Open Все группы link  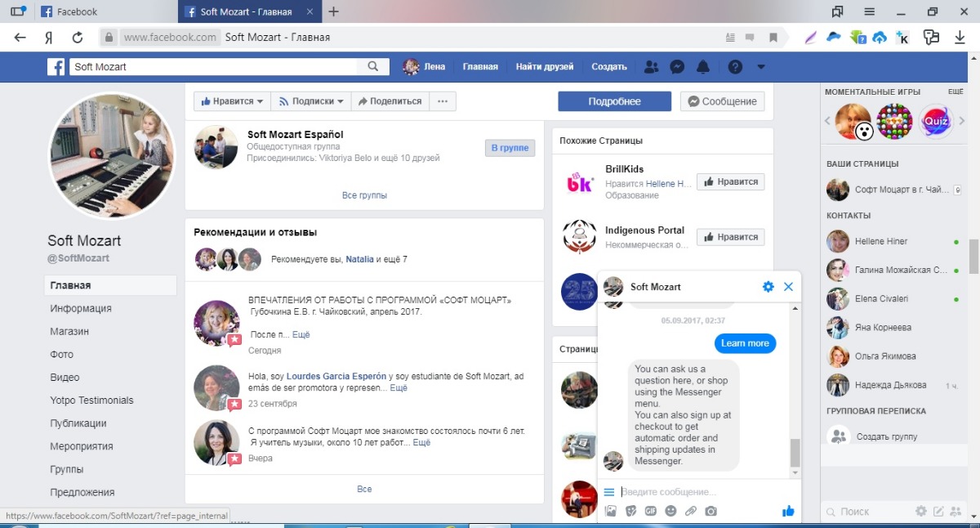(x=364, y=195)
